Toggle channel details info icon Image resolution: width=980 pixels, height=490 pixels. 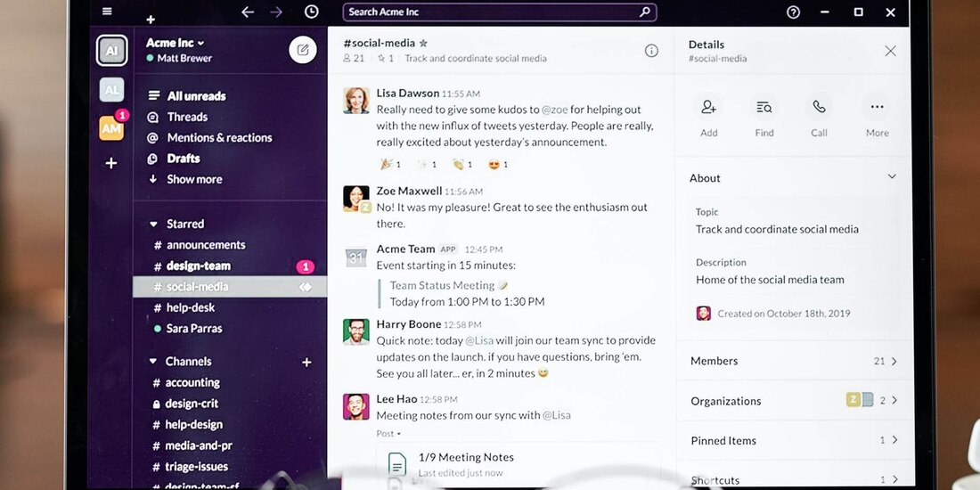click(x=651, y=51)
